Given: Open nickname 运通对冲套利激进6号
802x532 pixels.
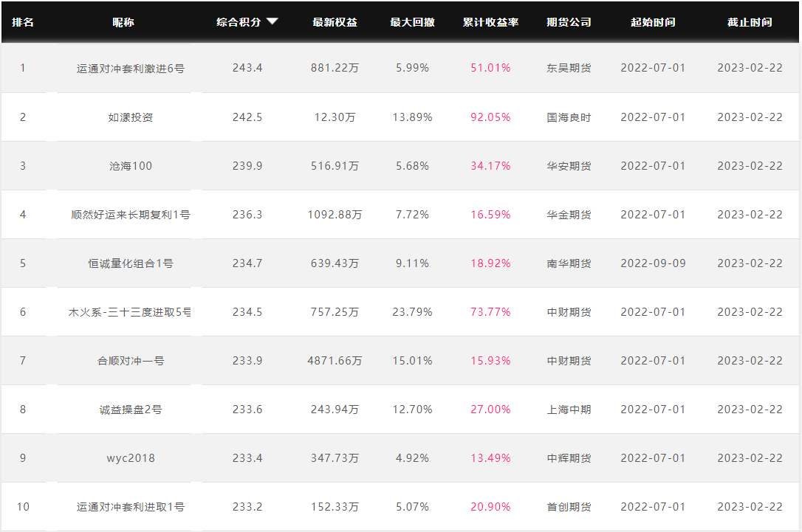Looking at the screenshot, I should (x=131, y=69).
